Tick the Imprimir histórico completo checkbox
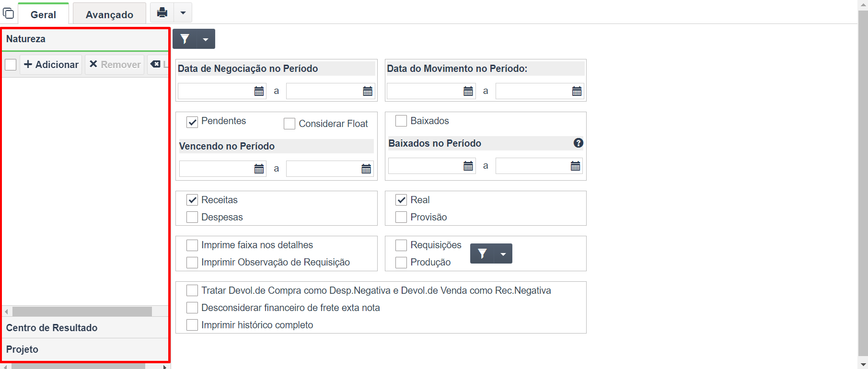This screenshot has height=369, width=868. (x=192, y=325)
